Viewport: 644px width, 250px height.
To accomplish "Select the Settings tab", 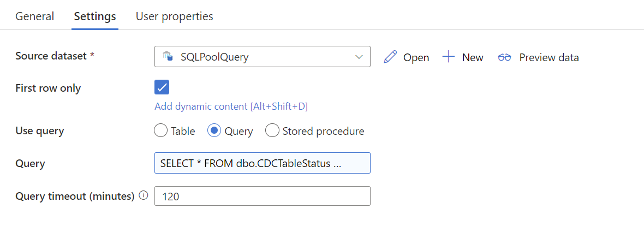I will pyautogui.click(x=95, y=16).
